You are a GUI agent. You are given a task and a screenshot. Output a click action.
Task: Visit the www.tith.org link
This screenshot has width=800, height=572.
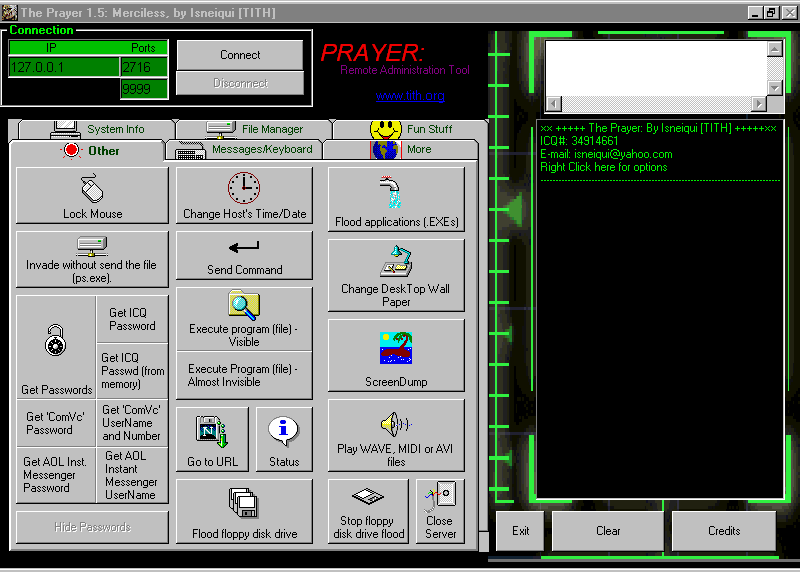[410, 96]
